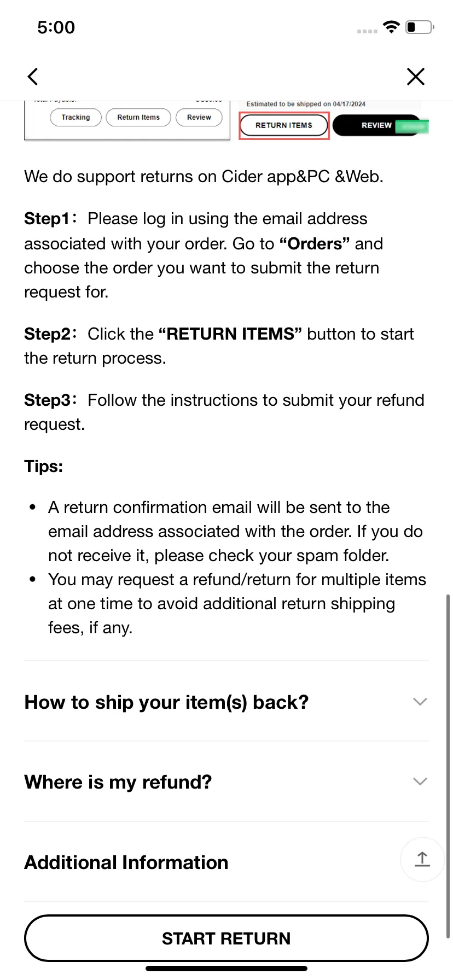Tap the back arrow icon
The image size is (453, 980).
33,77
